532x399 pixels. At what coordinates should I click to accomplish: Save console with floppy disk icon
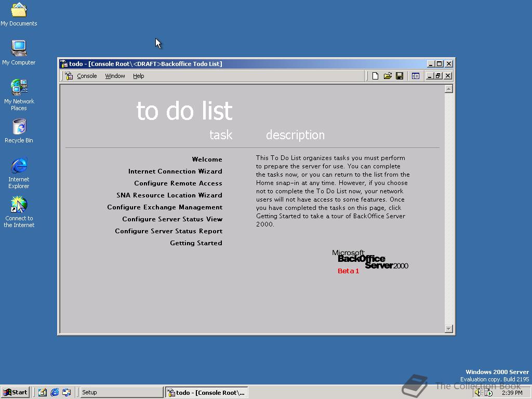point(400,76)
